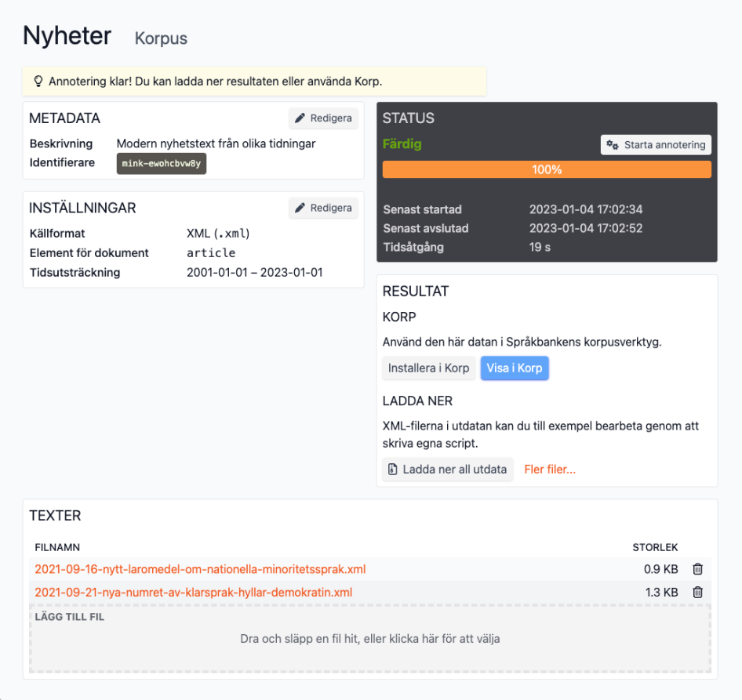Open Redigera for Inställningar section
The image size is (742, 700).
tap(323, 208)
